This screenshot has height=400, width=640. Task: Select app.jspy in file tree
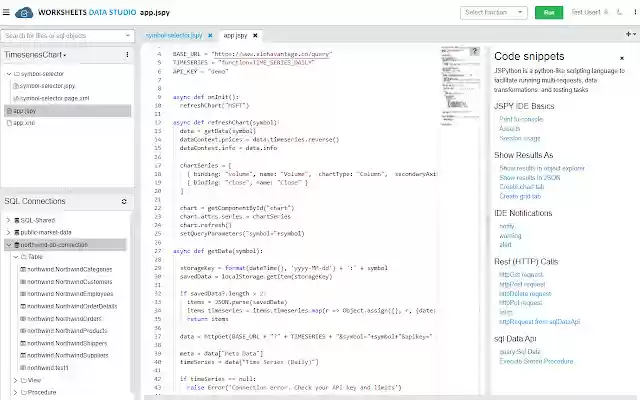(68, 111)
